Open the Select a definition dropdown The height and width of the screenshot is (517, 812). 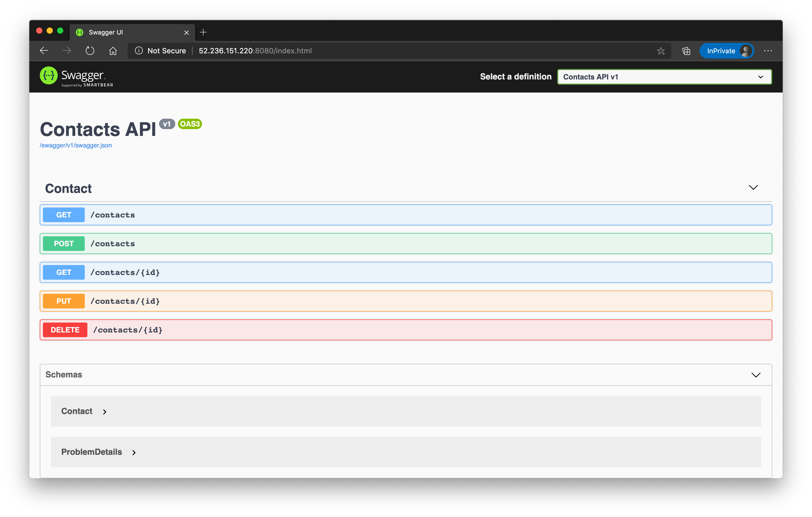[x=664, y=77]
